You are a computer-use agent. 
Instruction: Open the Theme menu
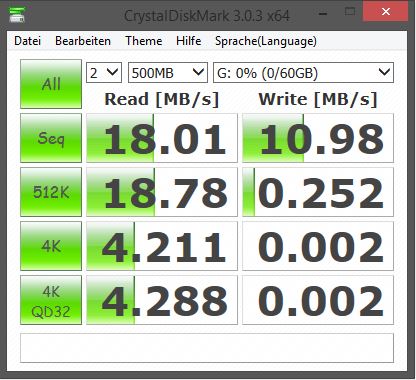[144, 41]
